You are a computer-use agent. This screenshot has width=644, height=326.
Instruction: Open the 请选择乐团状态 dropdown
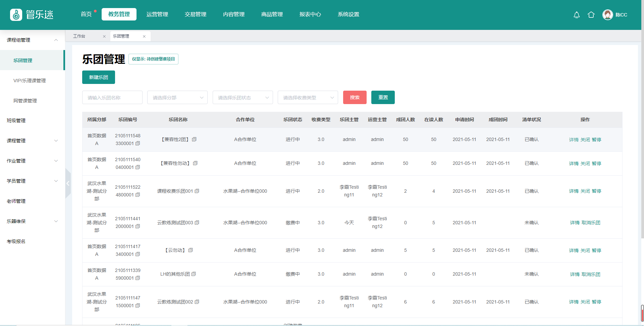243,97
